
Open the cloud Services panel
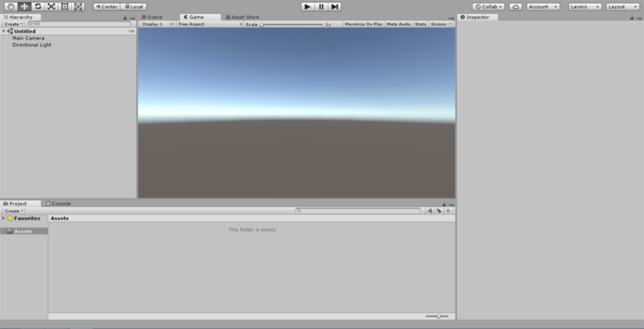(516, 6)
